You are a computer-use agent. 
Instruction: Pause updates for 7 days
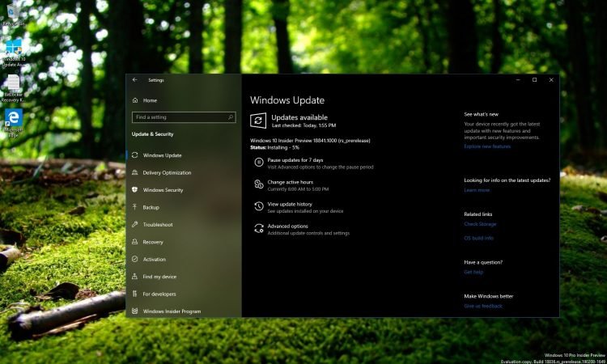295,160
